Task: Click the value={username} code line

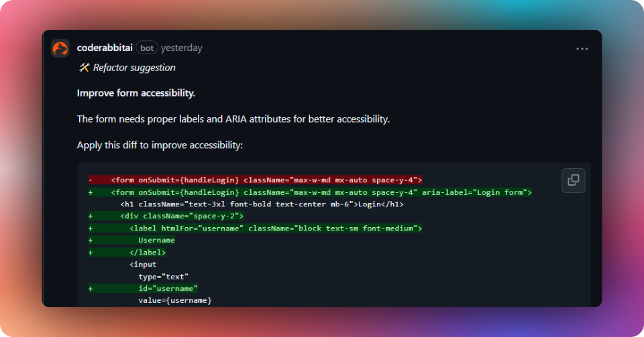Action: click(175, 301)
